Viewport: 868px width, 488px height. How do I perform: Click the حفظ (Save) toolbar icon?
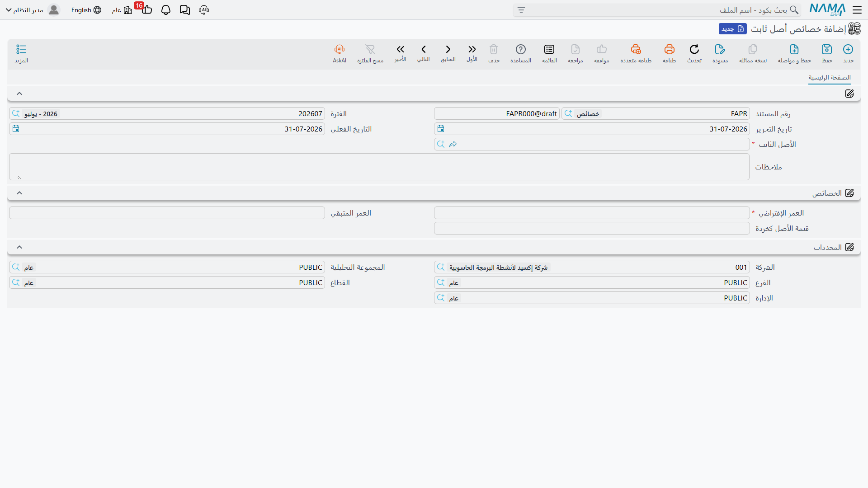tap(827, 49)
